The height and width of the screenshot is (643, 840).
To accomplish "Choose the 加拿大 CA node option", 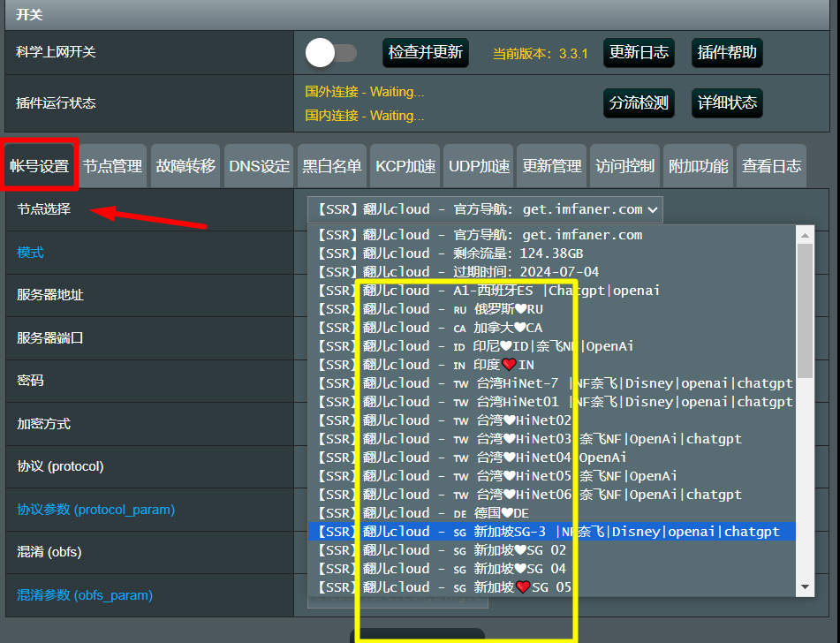I will click(x=552, y=328).
